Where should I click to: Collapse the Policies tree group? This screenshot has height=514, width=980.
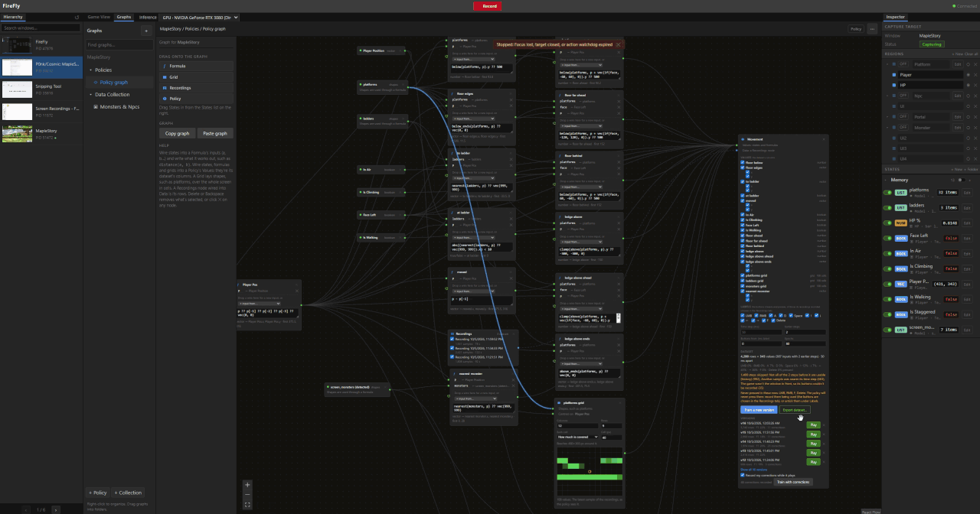point(90,70)
